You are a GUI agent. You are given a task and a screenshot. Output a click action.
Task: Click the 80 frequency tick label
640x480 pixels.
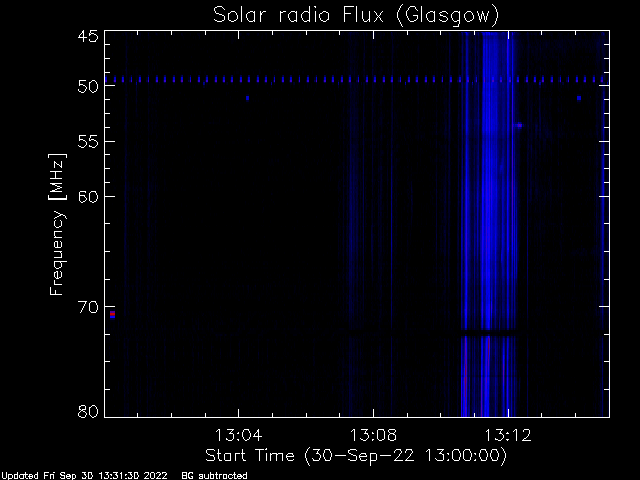click(x=88, y=411)
